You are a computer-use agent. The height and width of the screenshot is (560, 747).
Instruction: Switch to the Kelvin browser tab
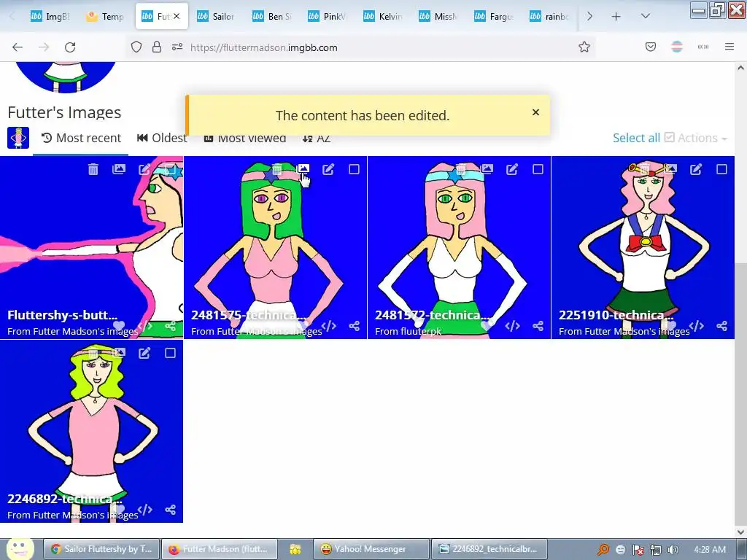(x=382, y=16)
